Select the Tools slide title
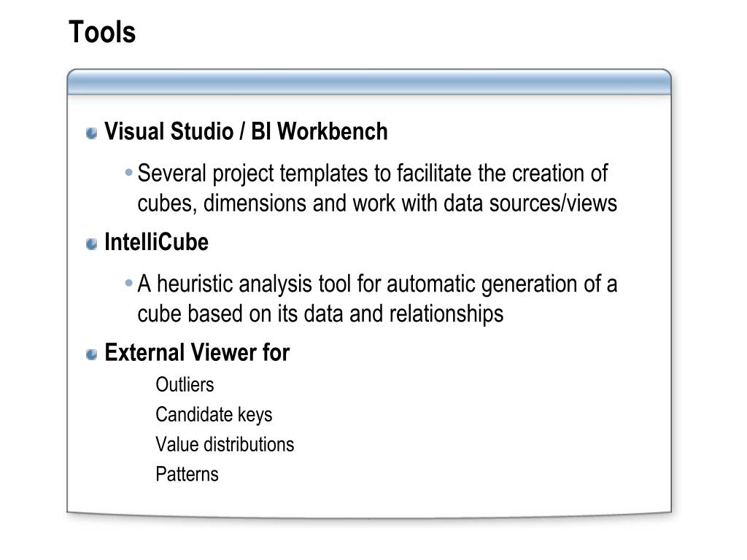The height and width of the screenshot is (560, 747). pyautogui.click(x=102, y=32)
